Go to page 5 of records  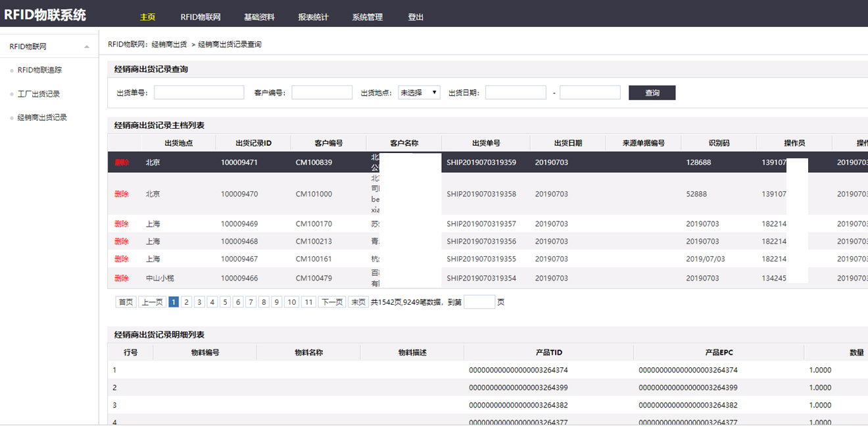pyautogui.click(x=225, y=302)
